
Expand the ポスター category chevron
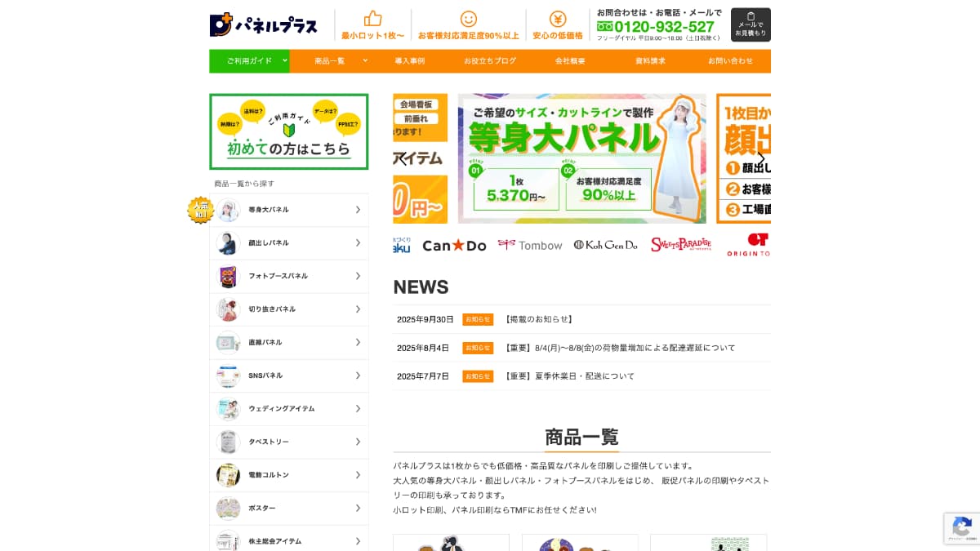point(358,508)
